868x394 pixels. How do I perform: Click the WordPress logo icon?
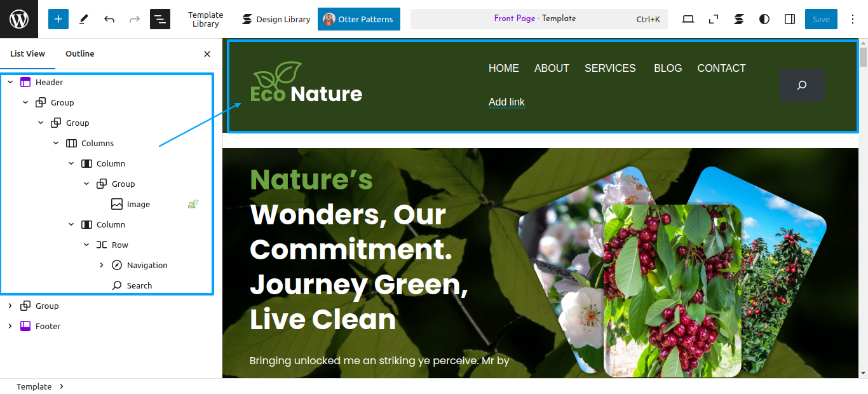click(x=19, y=19)
